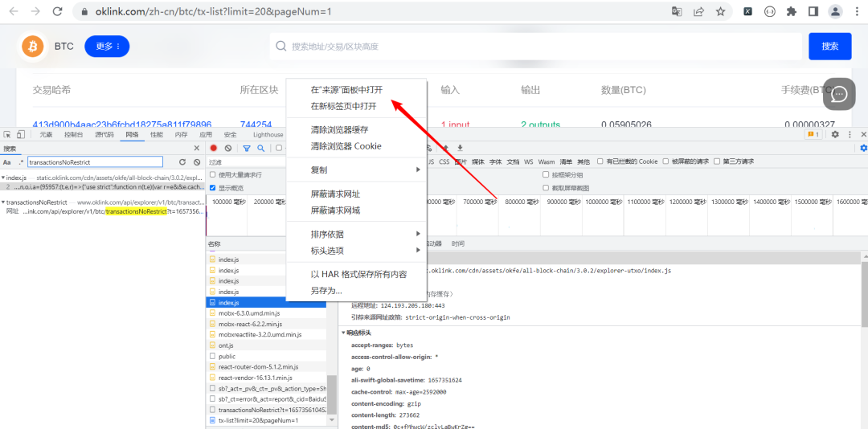Choose 清除浏览器 Cookie in the context menu
The image size is (868, 429).
(x=357, y=146)
